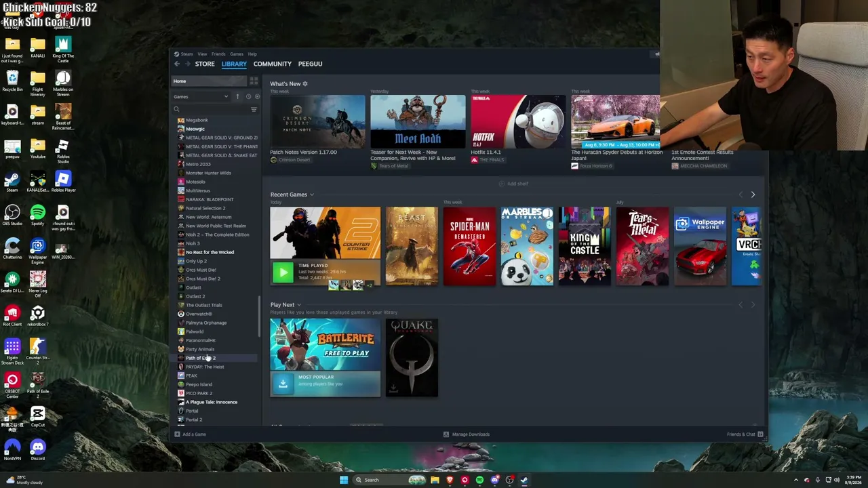Image resolution: width=868 pixels, height=488 pixels.
Task: Open Discord desktop shortcut
Action: [37, 449]
